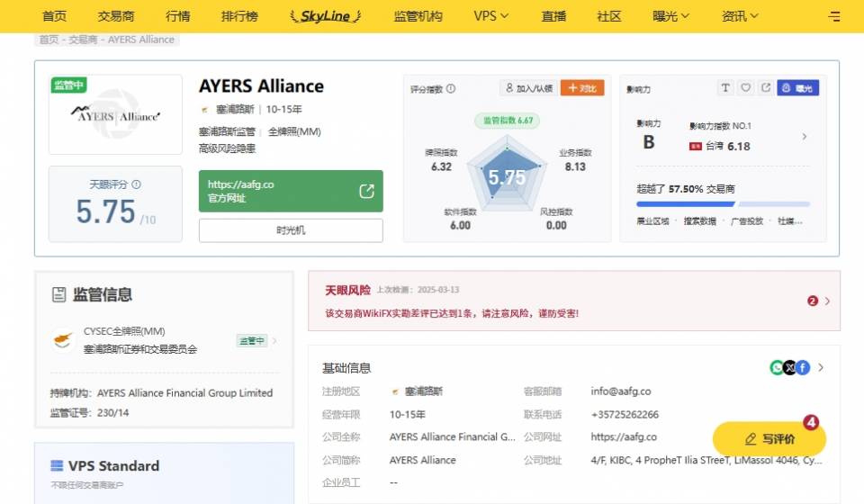Expand the CYSEC license row chevron
864x504 pixels.
(x=274, y=340)
